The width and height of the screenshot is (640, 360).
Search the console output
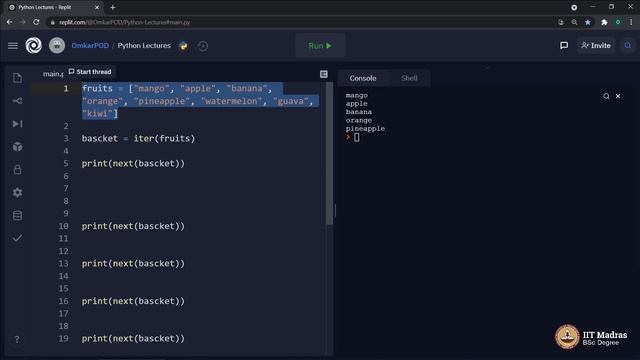click(606, 96)
